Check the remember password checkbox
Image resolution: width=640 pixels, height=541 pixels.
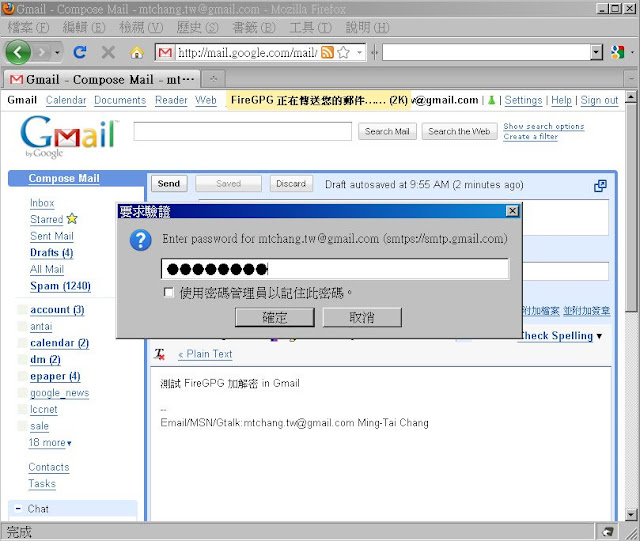(x=168, y=292)
